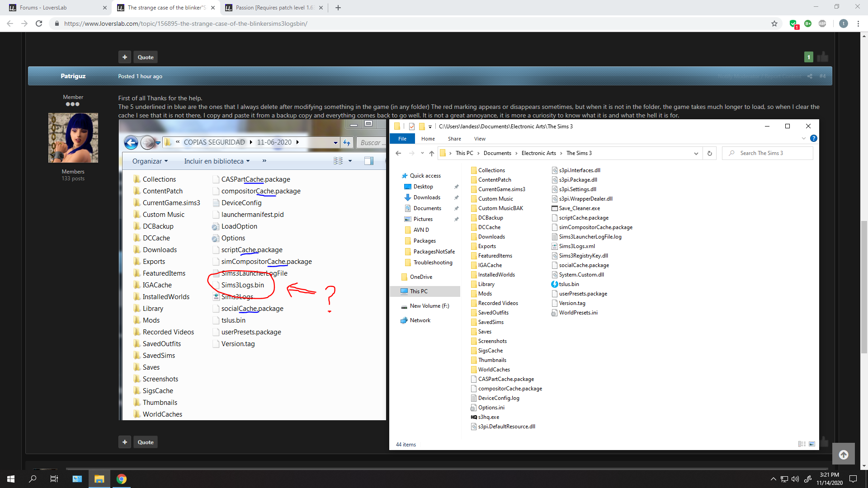
Task: Select the tslus.bin file icon
Action: tap(555, 284)
